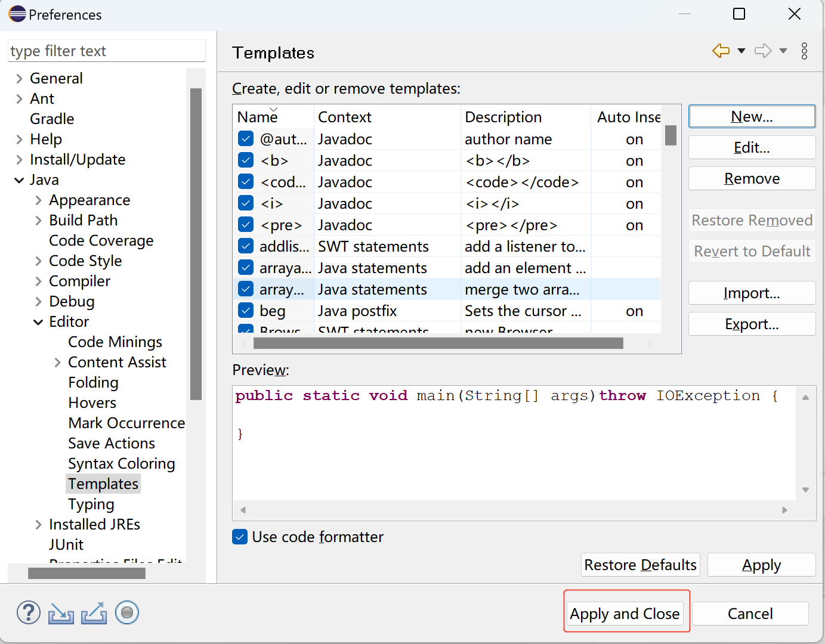
Task: Expand the Code Style tree node
Action: click(x=38, y=261)
